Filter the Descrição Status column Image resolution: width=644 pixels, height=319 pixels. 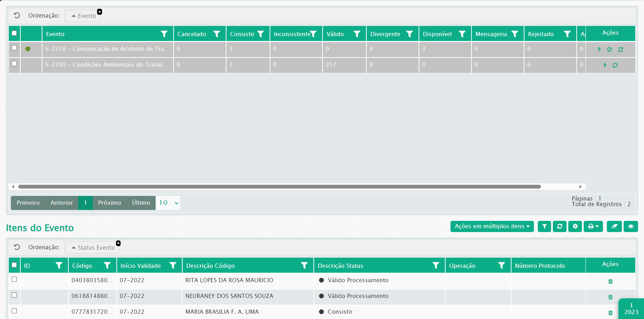pos(435,266)
